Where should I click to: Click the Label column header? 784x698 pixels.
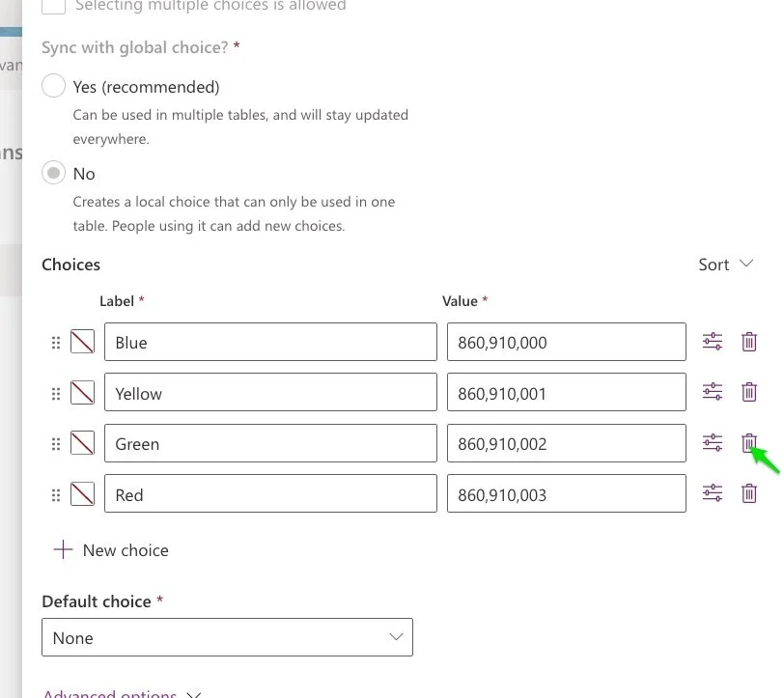[117, 301]
